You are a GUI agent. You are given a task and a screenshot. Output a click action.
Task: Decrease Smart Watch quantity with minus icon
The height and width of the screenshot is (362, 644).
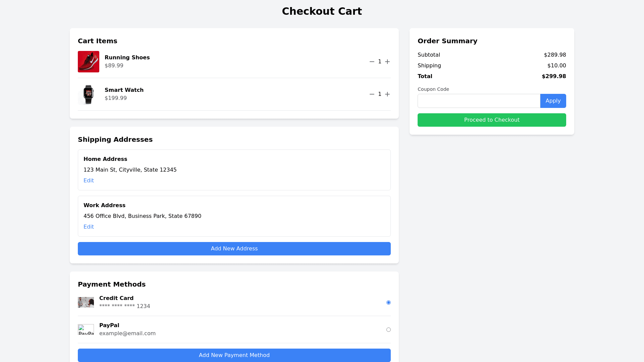[x=372, y=94]
